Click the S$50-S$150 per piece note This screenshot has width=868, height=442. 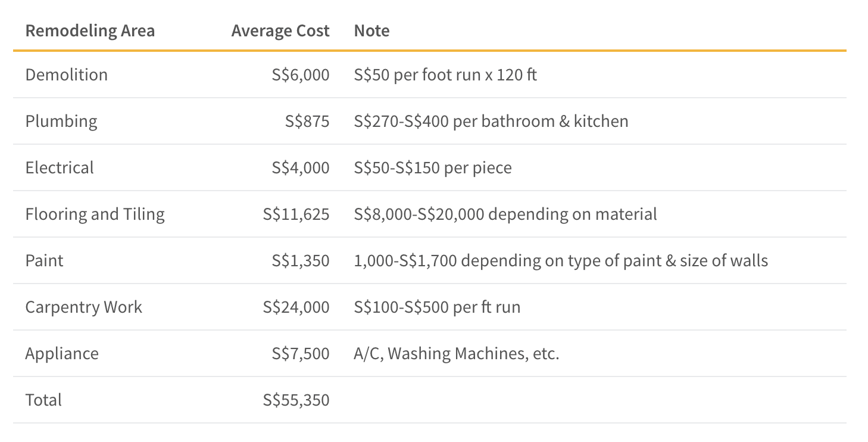pyautogui.click(x=433, y=167)
